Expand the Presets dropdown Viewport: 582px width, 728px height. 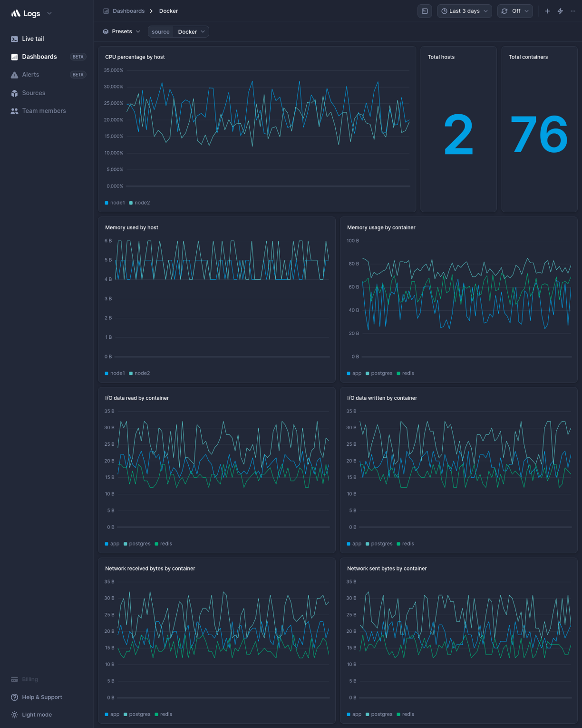tap(121, 31)
